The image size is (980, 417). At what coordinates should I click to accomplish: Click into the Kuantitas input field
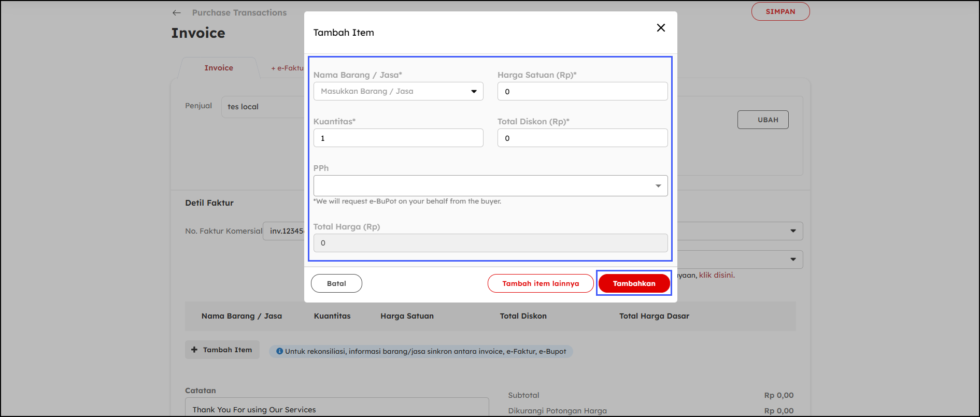(x=398, y=138)
